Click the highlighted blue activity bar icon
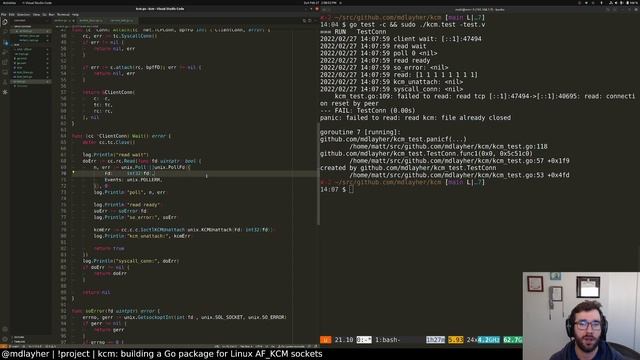 point(6,43)
